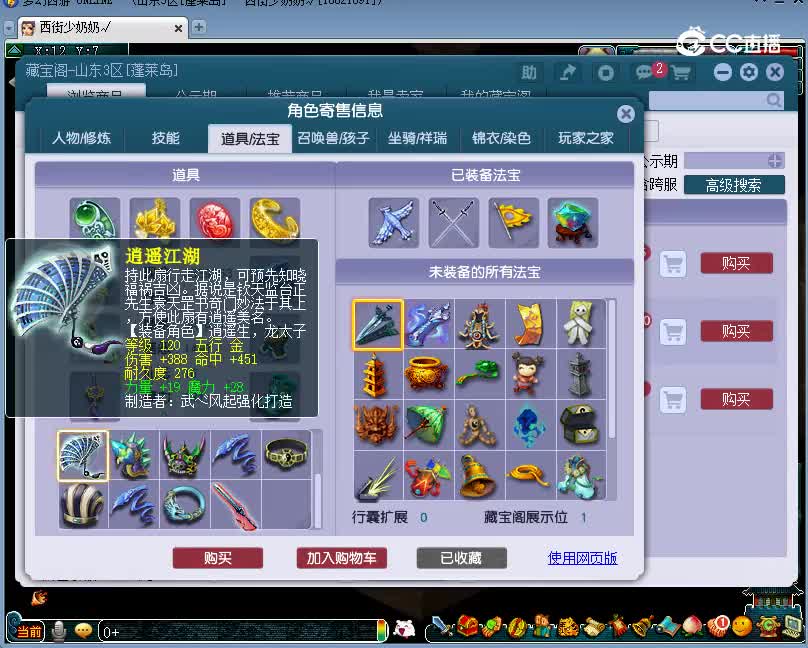Click 加入购物车 button
This screenshot has height=648, width=808.
coord(342,558)
